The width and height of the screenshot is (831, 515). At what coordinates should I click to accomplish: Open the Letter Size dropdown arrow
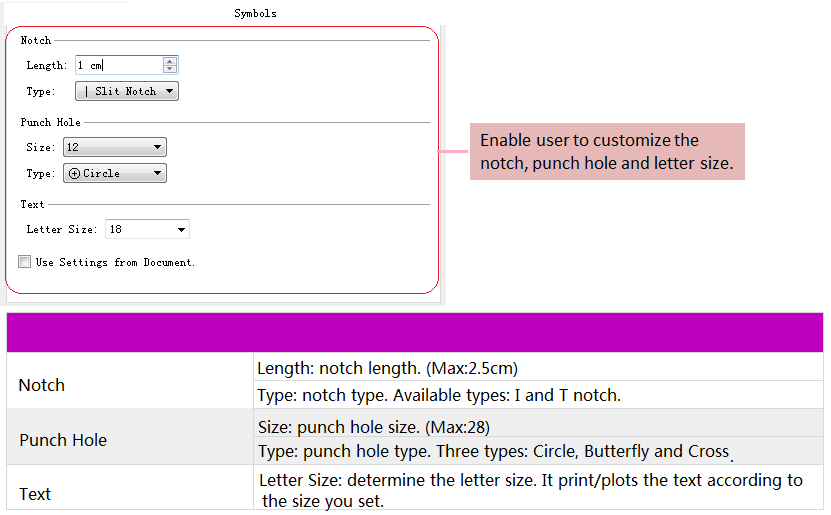coord(181,230)
